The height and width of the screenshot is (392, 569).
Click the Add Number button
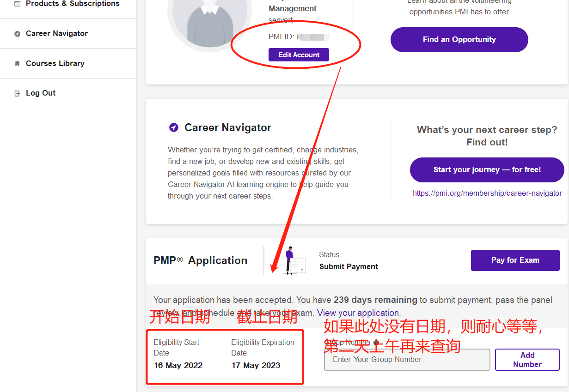[x=527, y=360]
